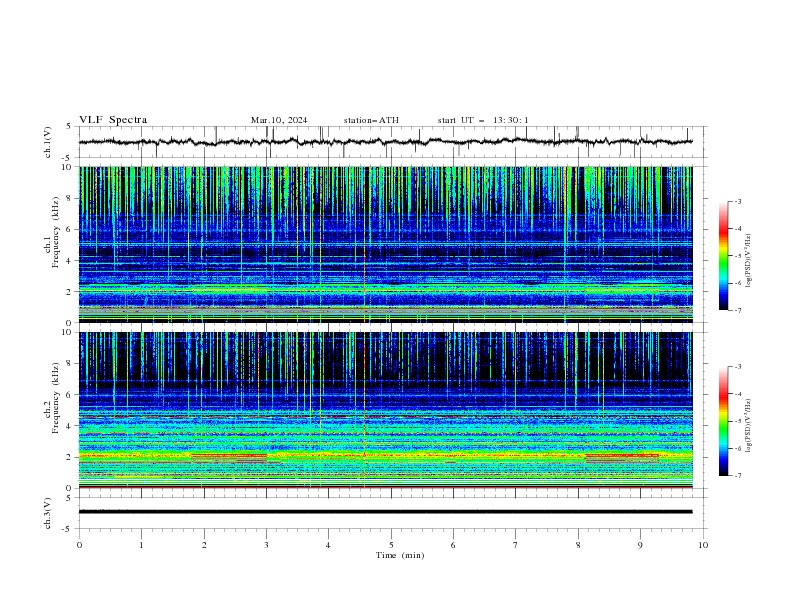Click the ch.1 spectrogram color scale bar

click(x=724, y=256)
